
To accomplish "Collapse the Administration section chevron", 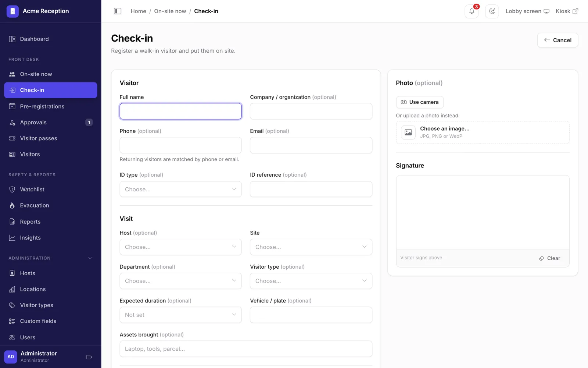I will (90, 258).
